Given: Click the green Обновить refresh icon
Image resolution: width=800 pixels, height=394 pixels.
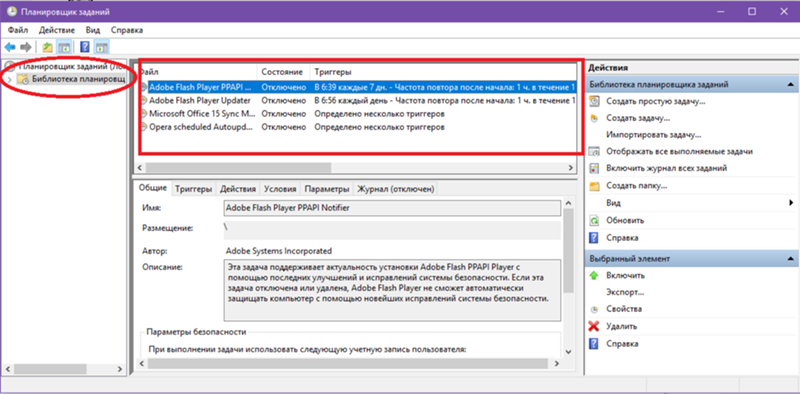Looking at the screenshot, I should click(x=594, y=220).
